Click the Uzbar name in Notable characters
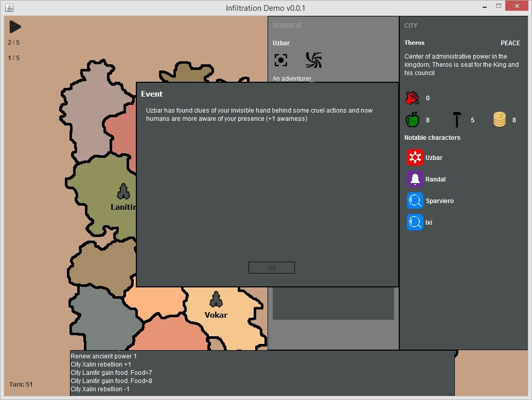Screen dimensions: 532x400 click(x=434, y=158)
